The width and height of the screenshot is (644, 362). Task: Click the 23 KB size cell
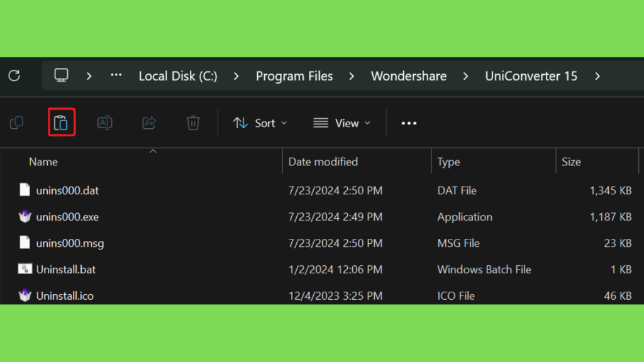(618, 243)
